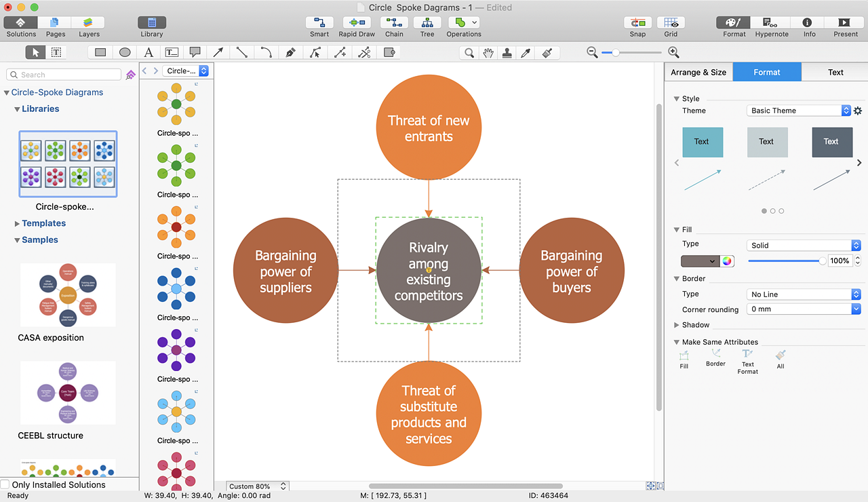Select the edit points tool
The image size is (868, 502).
tap(315, 52)
